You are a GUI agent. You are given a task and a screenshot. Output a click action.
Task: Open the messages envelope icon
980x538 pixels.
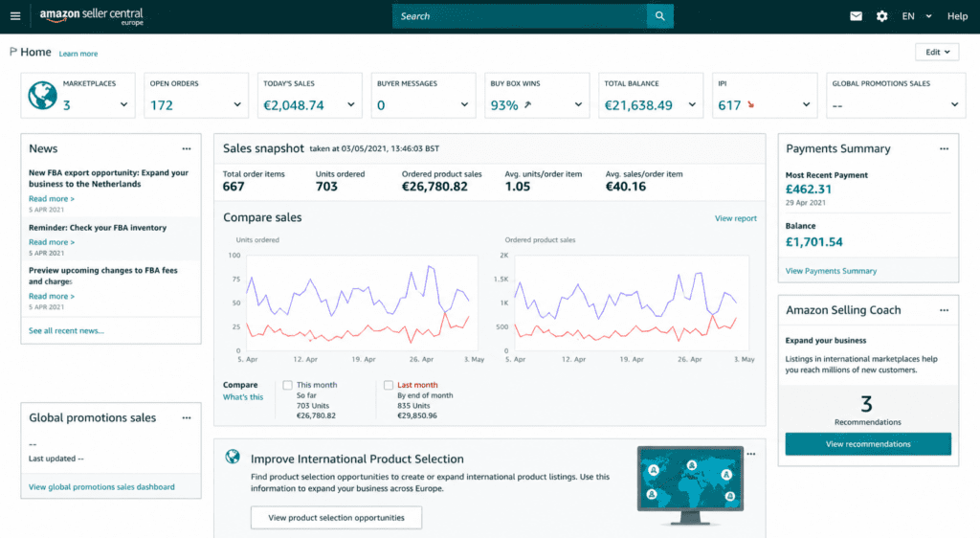click(856, 16)
